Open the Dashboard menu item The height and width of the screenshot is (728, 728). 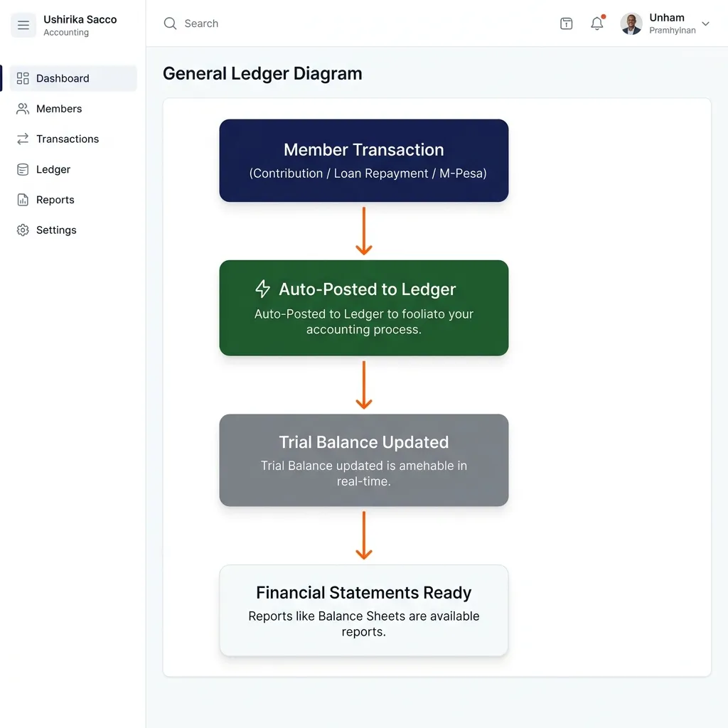[x=73, y=78]
